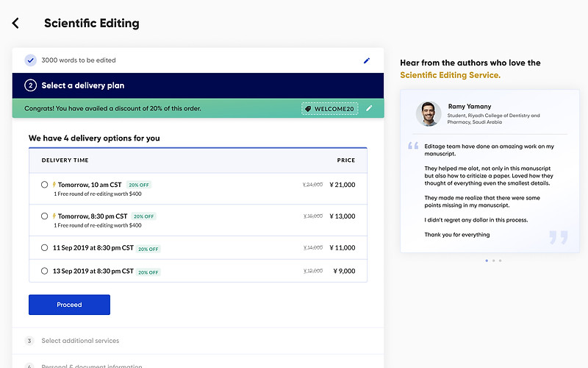Click the blue checkmark next to 3000 words

point(30,60)
